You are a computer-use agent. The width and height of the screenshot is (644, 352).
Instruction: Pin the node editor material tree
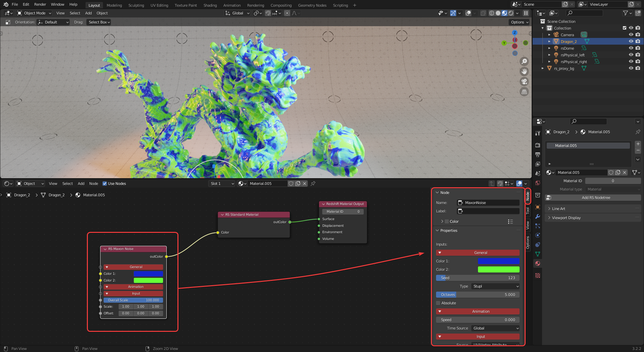pyautogui.click(x=313, y=184)
